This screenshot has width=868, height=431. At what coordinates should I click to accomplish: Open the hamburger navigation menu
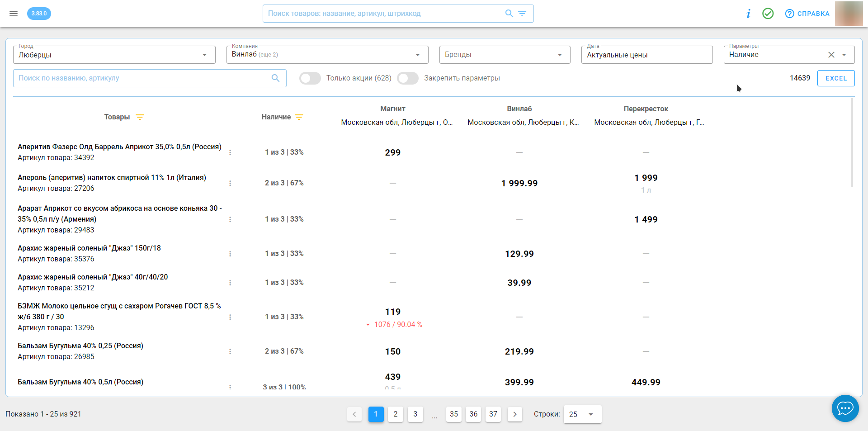point(14,14)
